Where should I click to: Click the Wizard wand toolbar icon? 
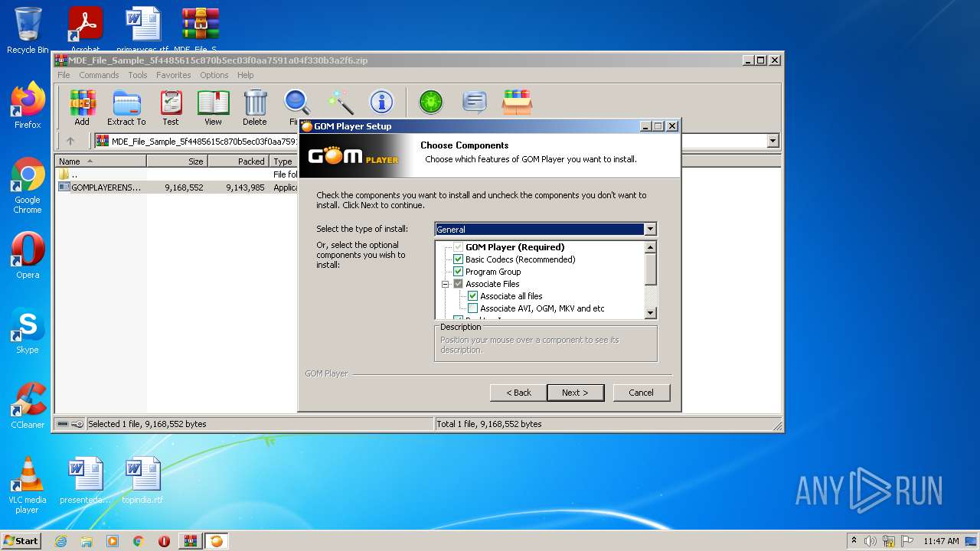340,103
